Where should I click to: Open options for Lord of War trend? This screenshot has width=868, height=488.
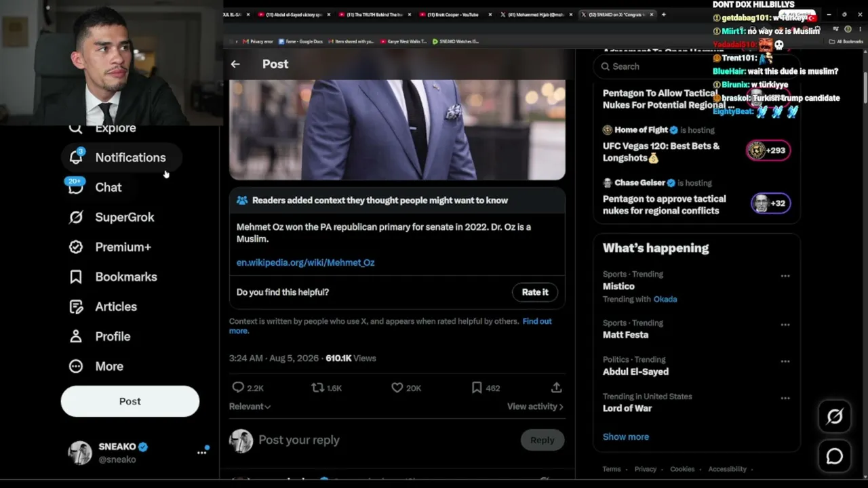785,398
